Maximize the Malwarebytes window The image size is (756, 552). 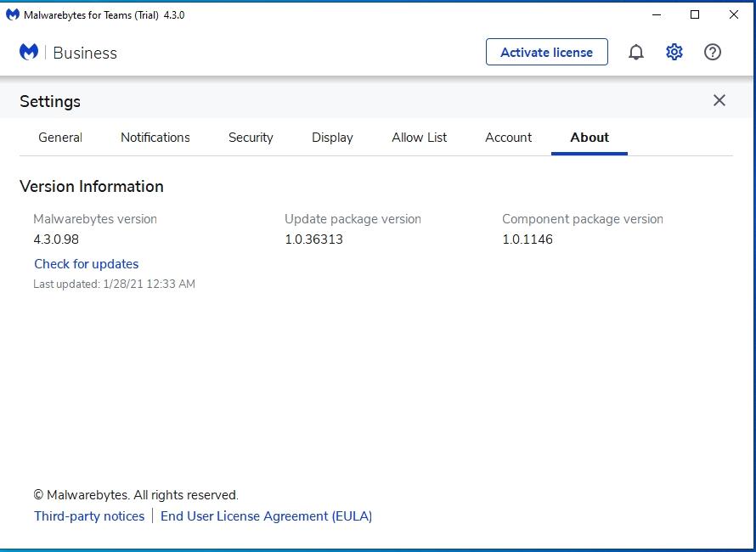point(695,15)
